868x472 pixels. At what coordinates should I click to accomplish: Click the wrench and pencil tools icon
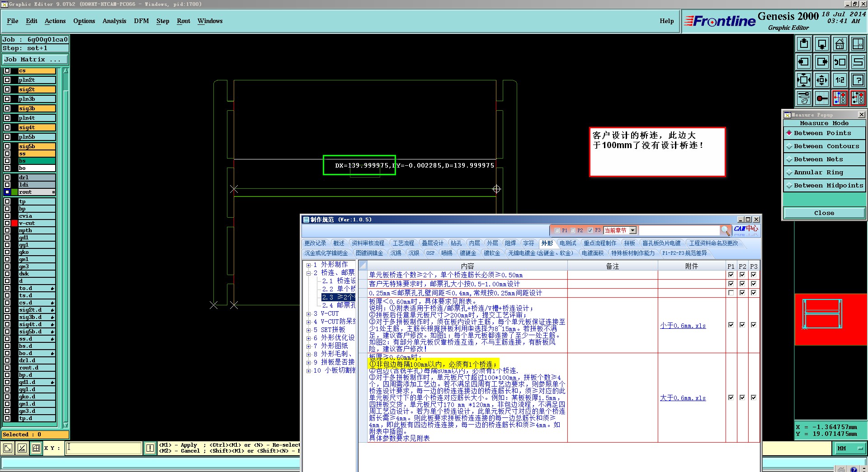point(804,98)
